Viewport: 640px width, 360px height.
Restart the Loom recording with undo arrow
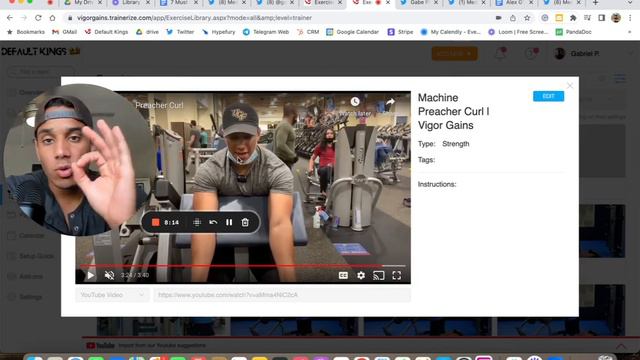213,222
